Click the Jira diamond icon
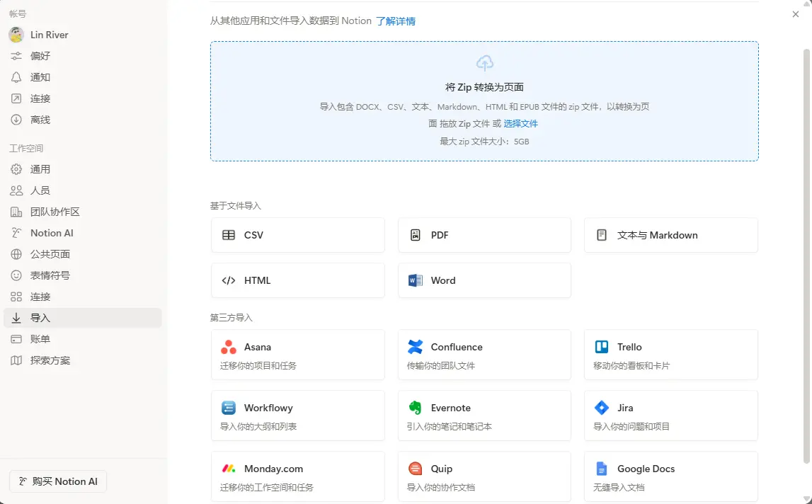Screen dimensions: 812x504 602,408
